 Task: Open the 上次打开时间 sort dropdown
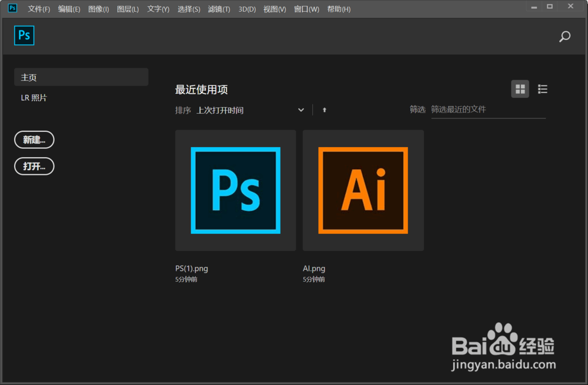point(250,110)
